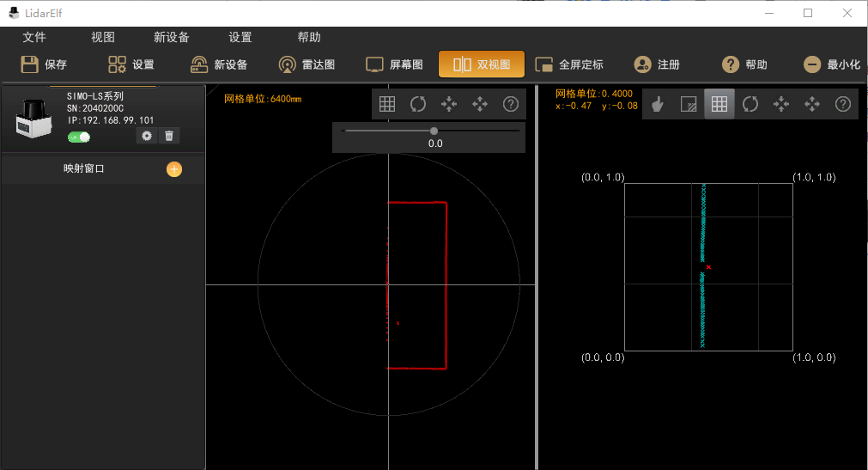This screenshot has height=470, width=868.
Task: Click the zoom-in arrows icon in radar view
Action: coord(449,104)
